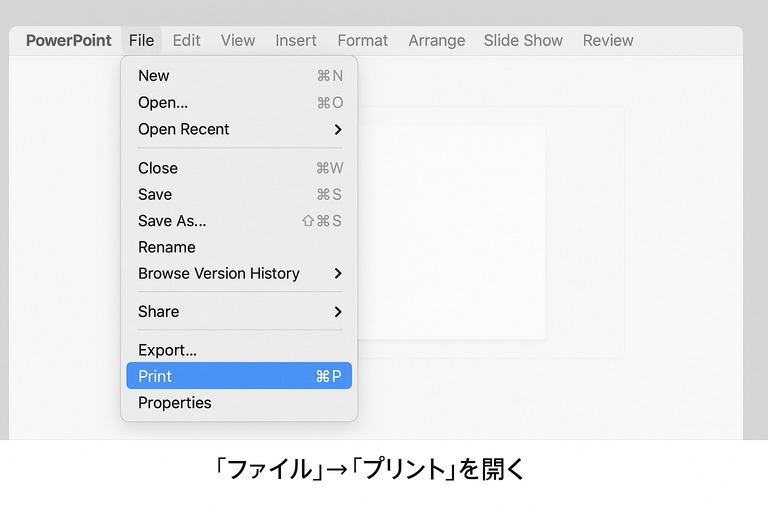
Task: Expand Browse Version History submenu
Action: click(239, 273)
